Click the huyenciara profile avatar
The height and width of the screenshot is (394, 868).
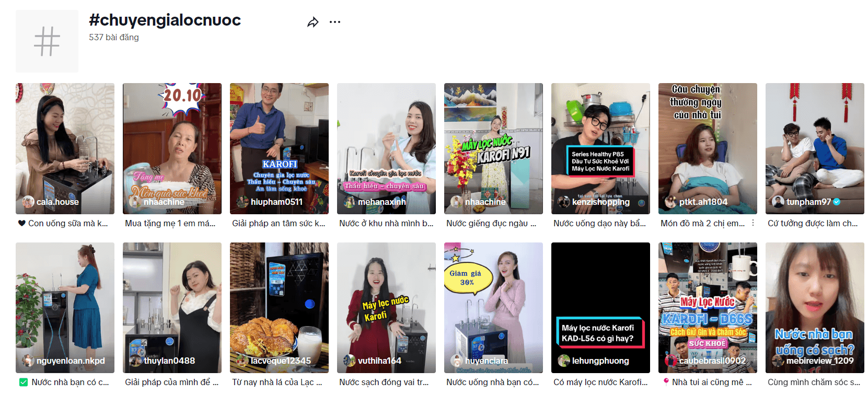[x=457, y=361]
